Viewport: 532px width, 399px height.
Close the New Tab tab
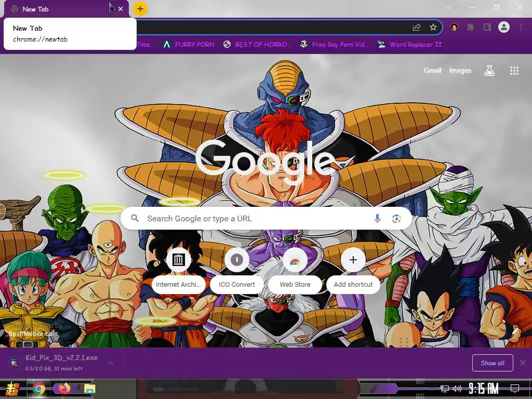pos(121,9)
